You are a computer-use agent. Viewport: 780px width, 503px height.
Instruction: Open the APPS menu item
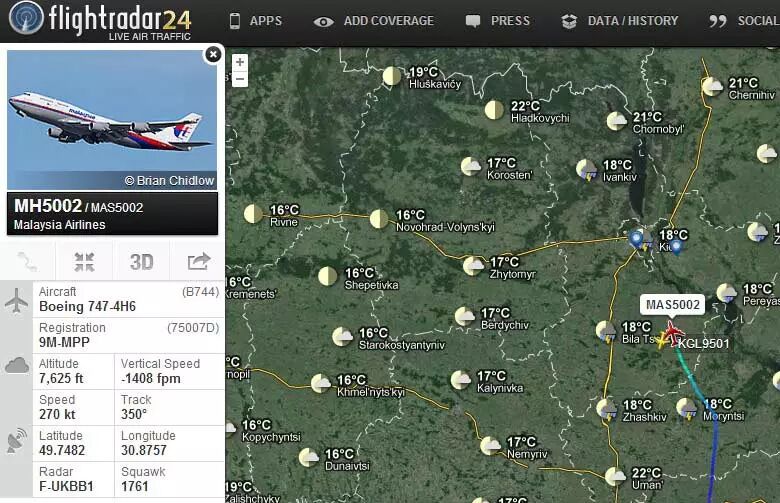[266, 21]
